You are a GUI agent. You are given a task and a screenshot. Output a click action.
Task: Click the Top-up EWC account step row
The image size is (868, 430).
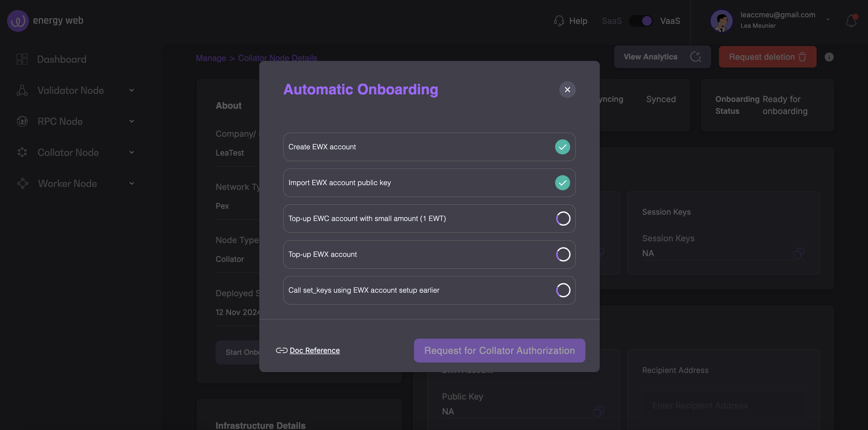coord(429,218)
